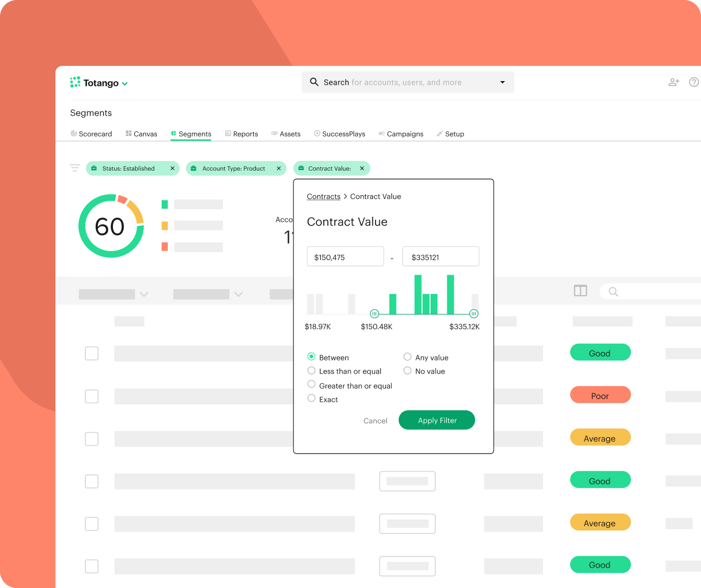701x588 pixels.
Task: Click the Good badge in first row
Action: 600,352
